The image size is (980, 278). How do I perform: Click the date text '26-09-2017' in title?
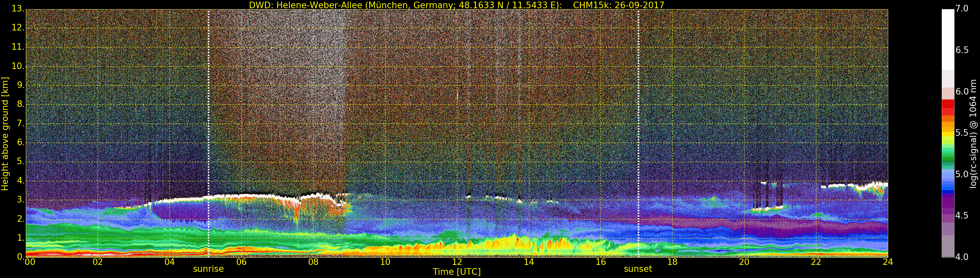(640, 5)
